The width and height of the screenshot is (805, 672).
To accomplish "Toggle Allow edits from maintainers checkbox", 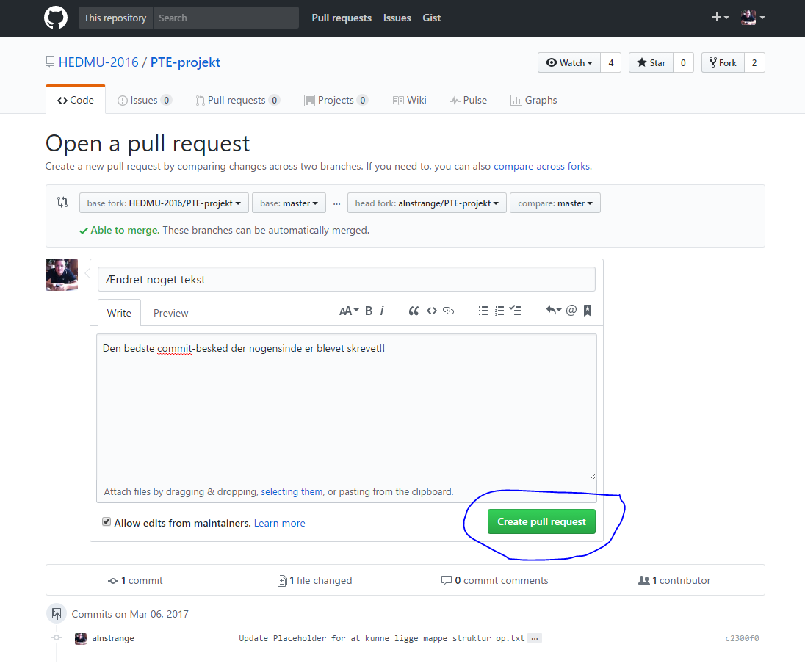I will tap(107, 521).
